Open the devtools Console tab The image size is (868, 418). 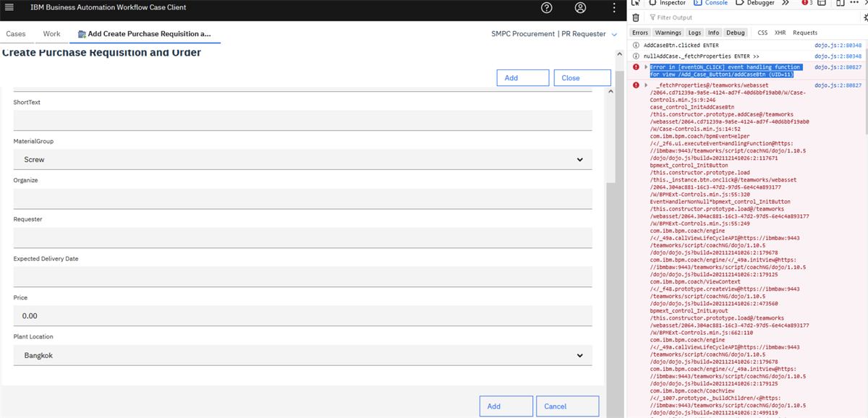coord(710,3)
